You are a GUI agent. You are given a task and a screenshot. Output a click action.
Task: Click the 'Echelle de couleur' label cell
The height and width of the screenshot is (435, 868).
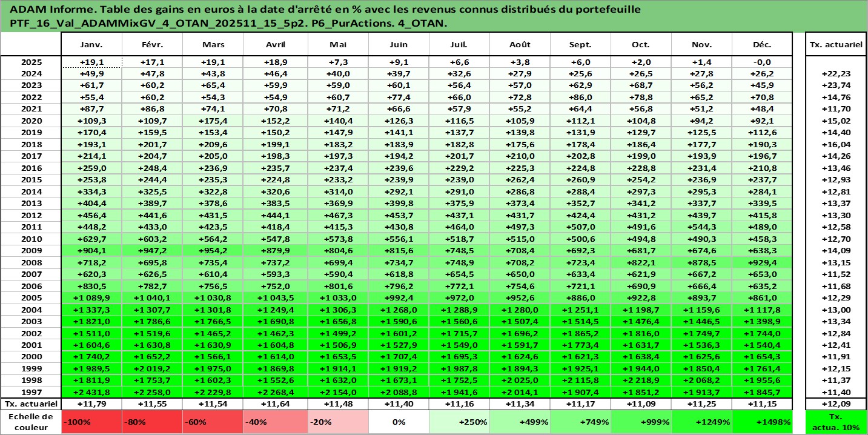click(31, 422)
